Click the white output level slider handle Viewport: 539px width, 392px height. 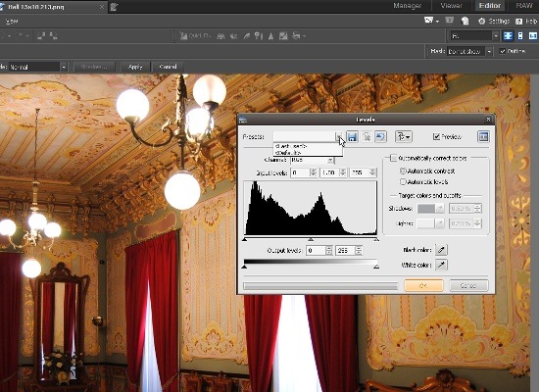coord(376,267)
